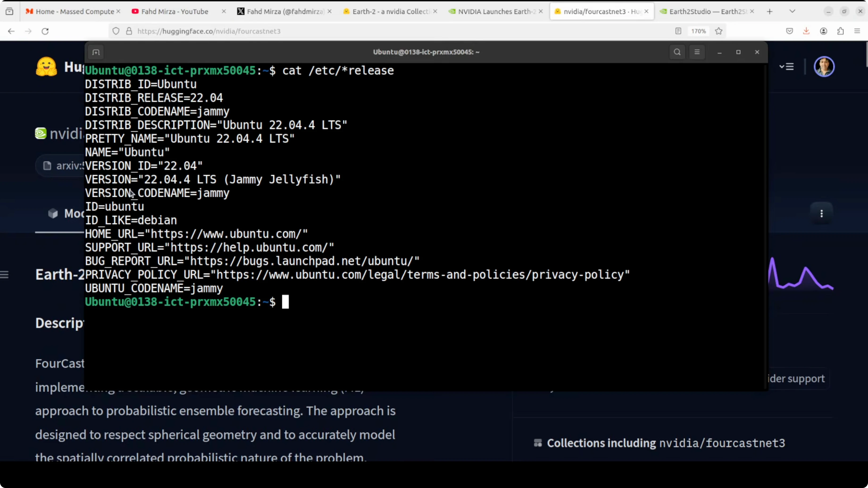
Task: Expand the list all tabs chevron
Action: [793, 12]
